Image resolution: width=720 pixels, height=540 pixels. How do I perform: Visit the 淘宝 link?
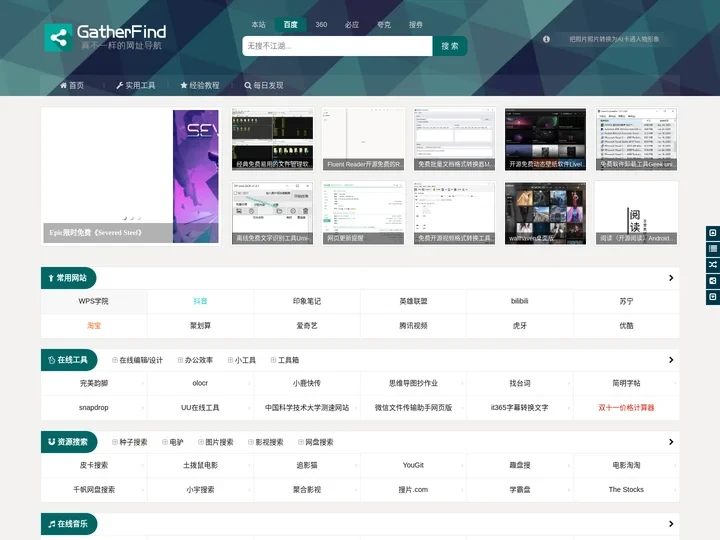(x=94, y=326)
